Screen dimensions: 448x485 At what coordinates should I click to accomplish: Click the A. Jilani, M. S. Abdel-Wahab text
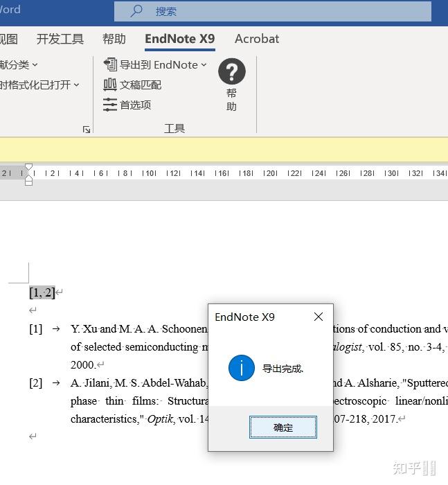(x=139, y=383)
